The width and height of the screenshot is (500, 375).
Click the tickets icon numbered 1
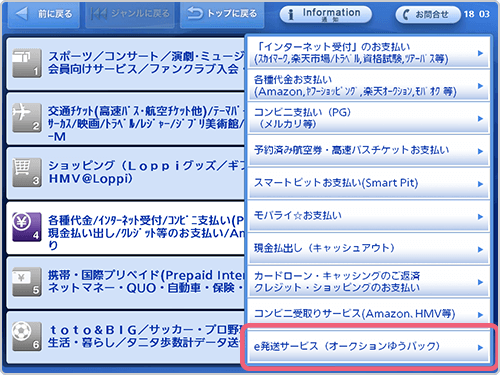(27, 63)
